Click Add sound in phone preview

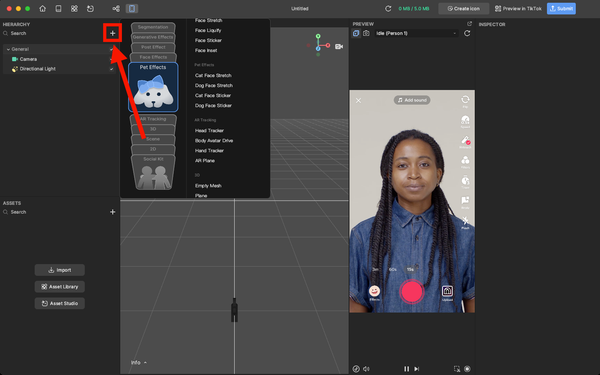click(x=412, y=100)
